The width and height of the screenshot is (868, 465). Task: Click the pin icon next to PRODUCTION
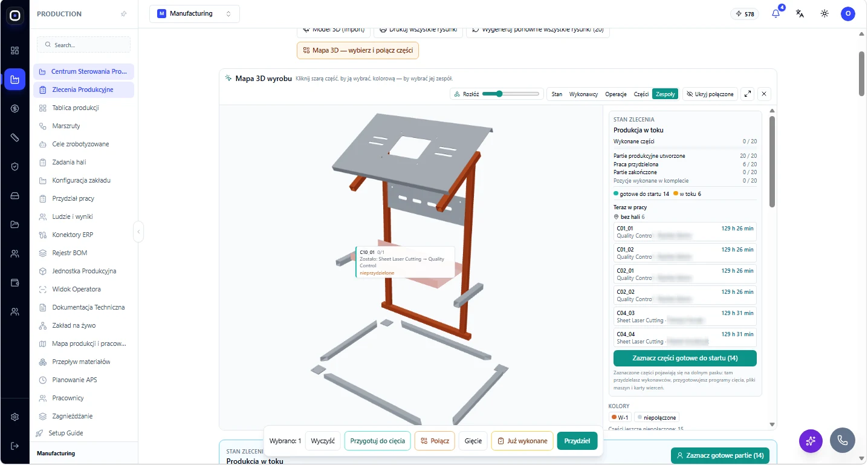pyautogui.click(x=124, y=14)
